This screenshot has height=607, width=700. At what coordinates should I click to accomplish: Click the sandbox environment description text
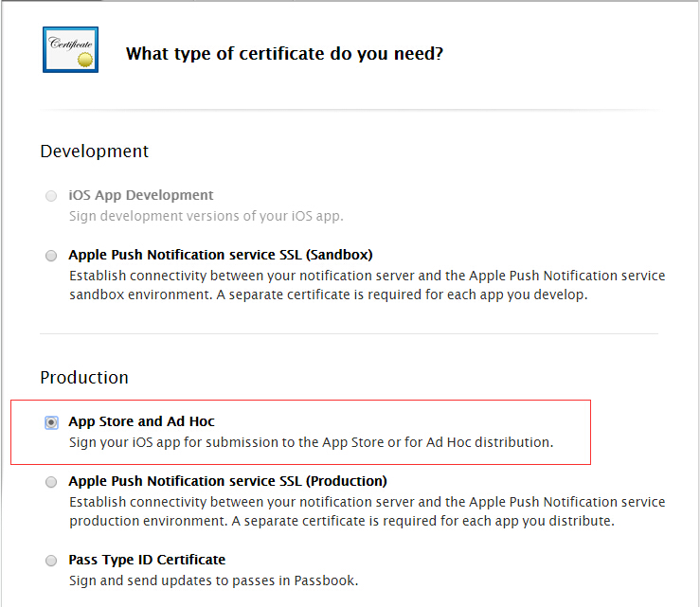point(367,285)
